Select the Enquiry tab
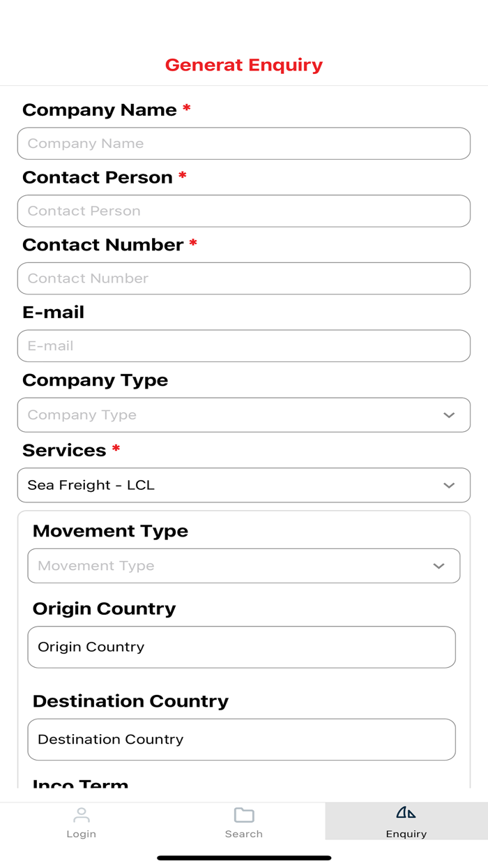The width and height of the screenshot is (488, 868). tap(406, 821)
